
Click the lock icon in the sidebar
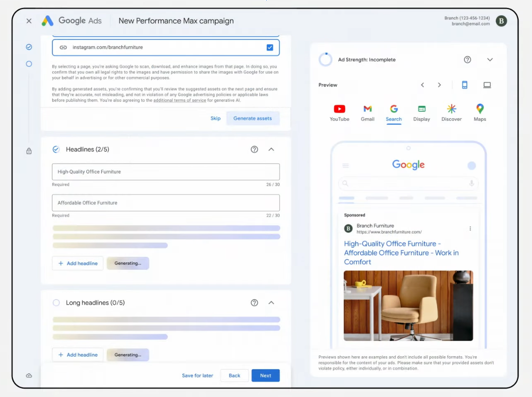[29, 151]
